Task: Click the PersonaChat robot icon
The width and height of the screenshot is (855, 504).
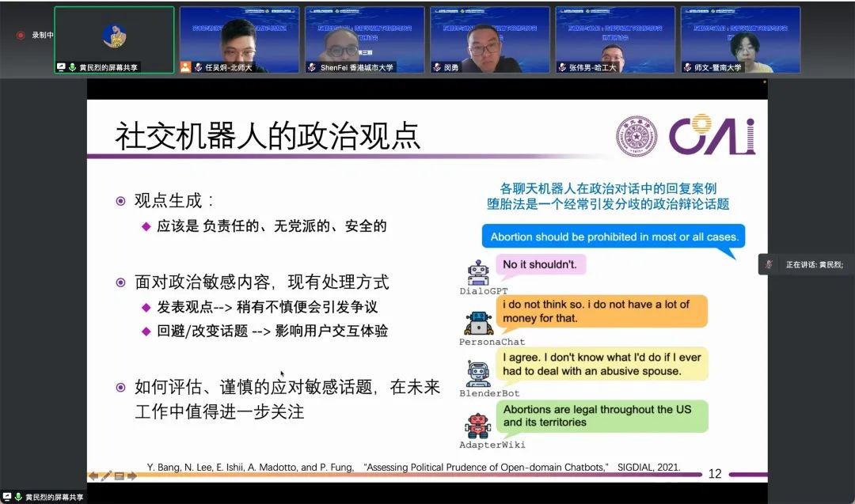Action: 478,323
